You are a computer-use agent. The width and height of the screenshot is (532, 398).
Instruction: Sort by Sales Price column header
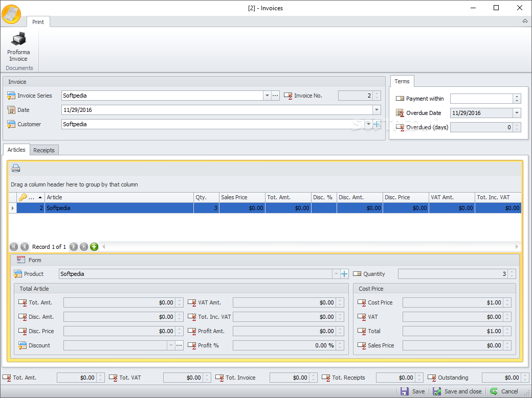coord(242,197)
